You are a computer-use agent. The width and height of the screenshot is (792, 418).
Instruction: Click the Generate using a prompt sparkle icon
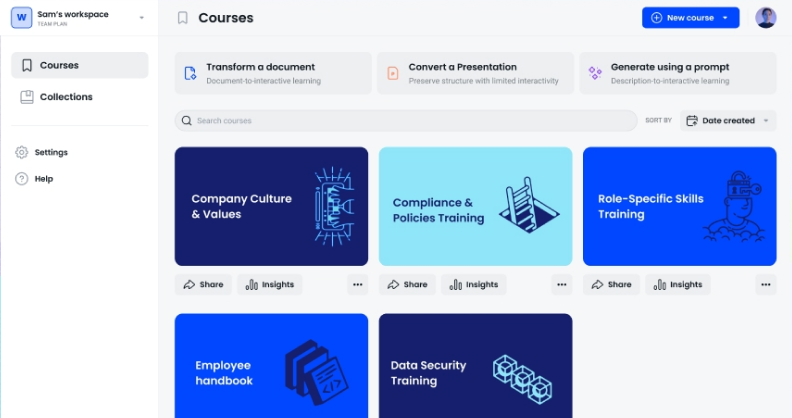[x=595, y=73]
